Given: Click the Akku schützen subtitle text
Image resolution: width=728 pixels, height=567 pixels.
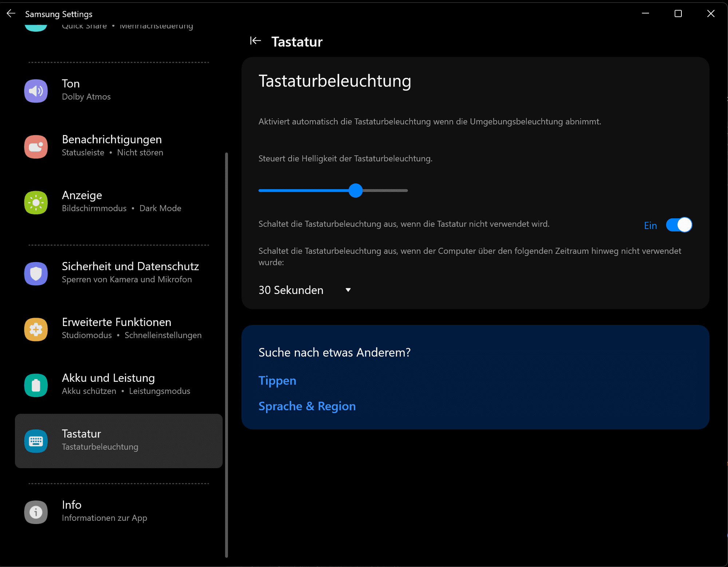Looking at the screenshot, I should tap(89, 391).
